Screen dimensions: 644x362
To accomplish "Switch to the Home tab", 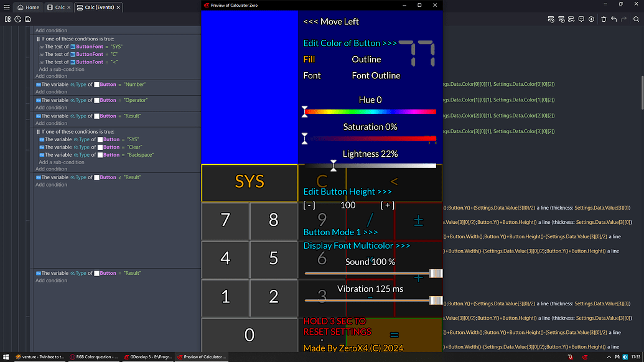I will [x=29, y=7].
